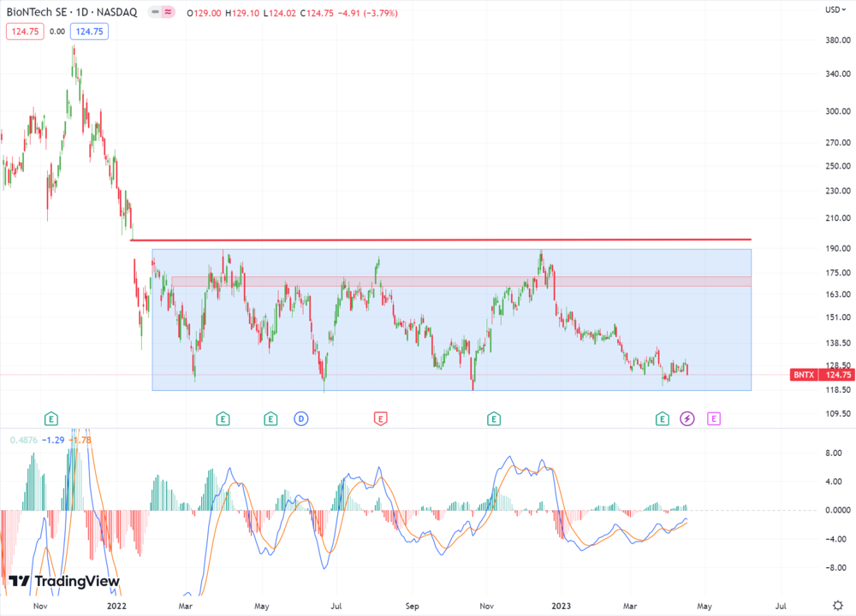Click the 190.00 price axis label
Image resolution: width=856 pixels, height=616 pixels.
[x=838, y=249]
